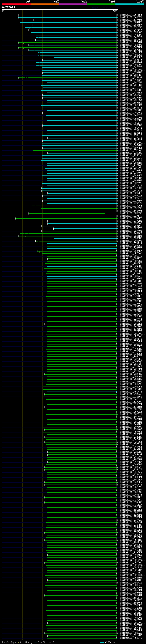The image size is (146, 644).
Task: Click the UniRef100_Q8DLK8 label
Action: tap(131, 75)
